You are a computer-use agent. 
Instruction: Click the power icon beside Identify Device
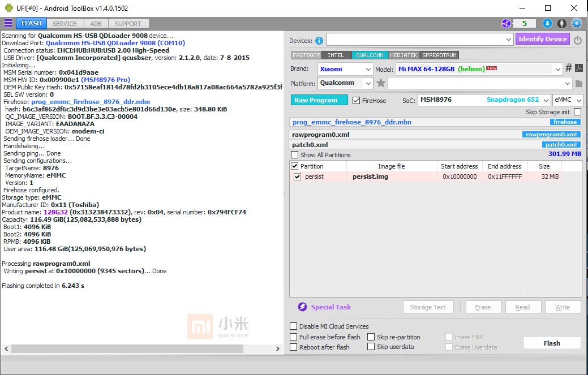578,40
